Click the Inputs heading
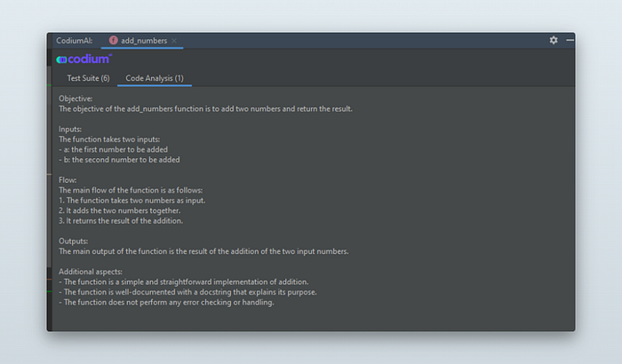This screenshot has width=622, height=364. [70, 129]
